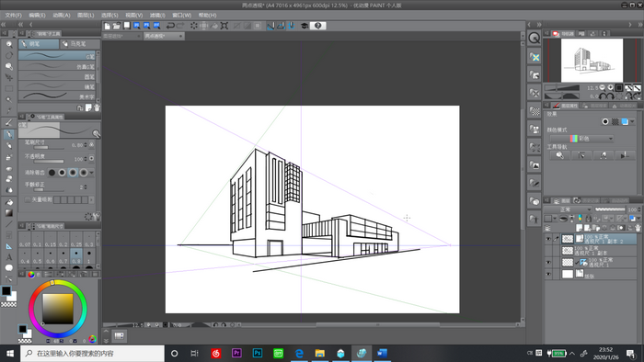Screen dimensions: 644x362
Task: Click the Quick Access Q icon
Action: (534, 38)
